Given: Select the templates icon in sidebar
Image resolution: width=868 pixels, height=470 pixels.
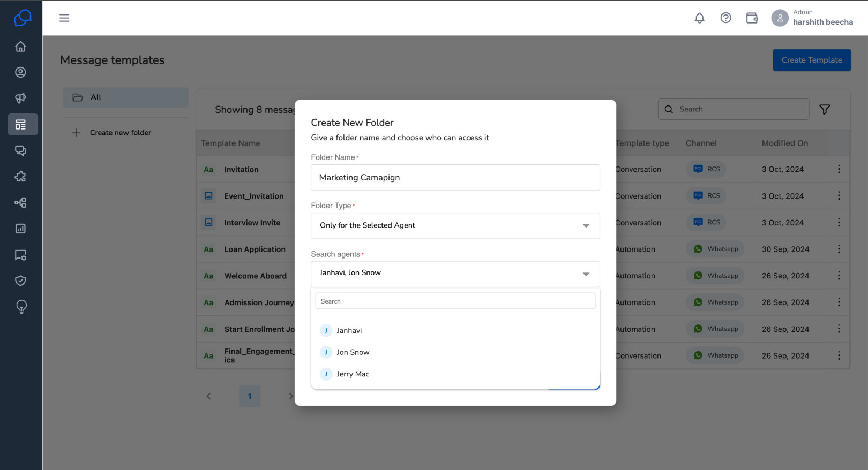Looking at the screenshot, I should pyautogui.click(x=23, y=124).
